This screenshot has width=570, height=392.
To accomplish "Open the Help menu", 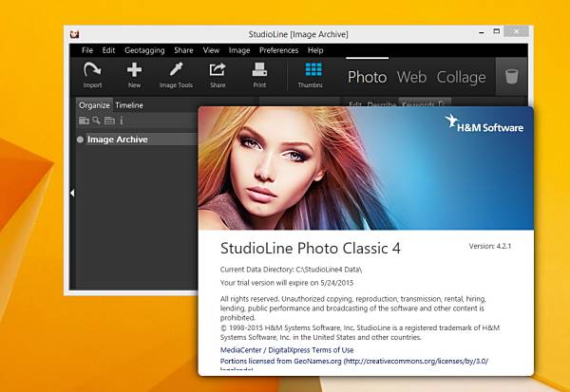I will pyautogui.click(x=315, y=50).
